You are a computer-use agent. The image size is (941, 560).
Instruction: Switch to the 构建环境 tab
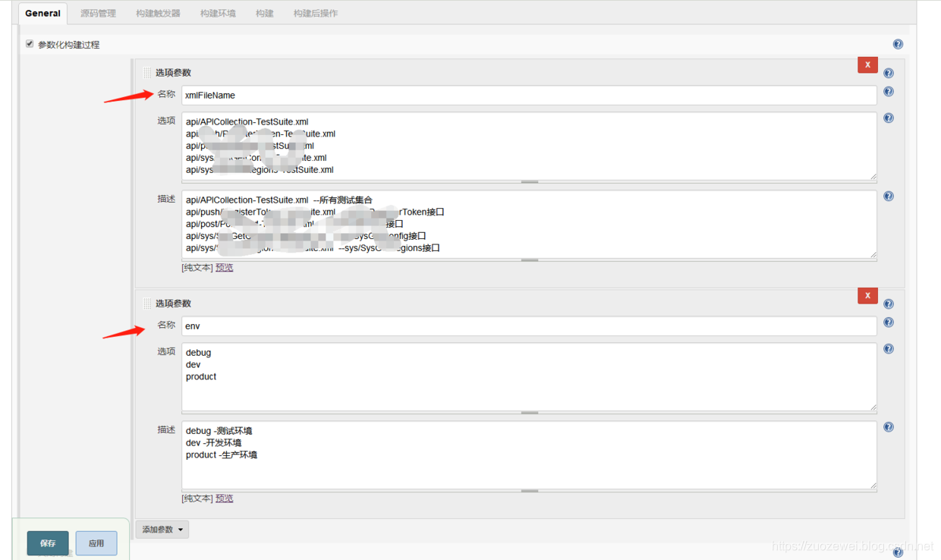pyautogui.click(x=218, y=14)
